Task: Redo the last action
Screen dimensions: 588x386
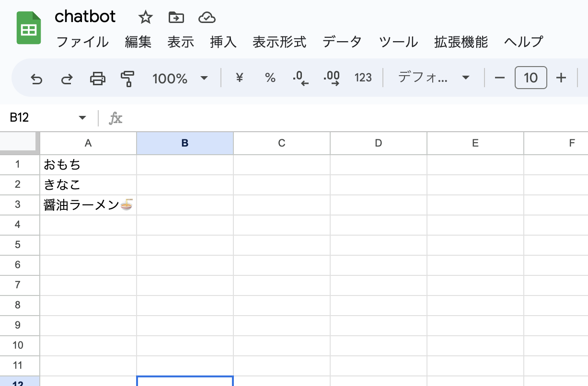Action: tap(67, 78)
